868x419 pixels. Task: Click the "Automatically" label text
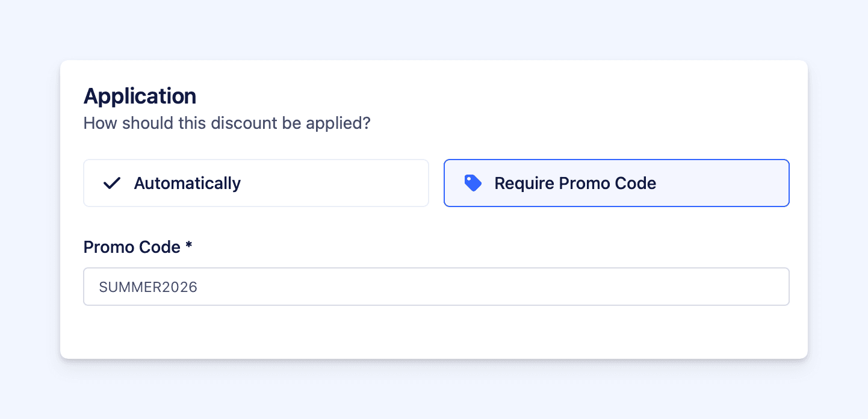click(187, 183)
